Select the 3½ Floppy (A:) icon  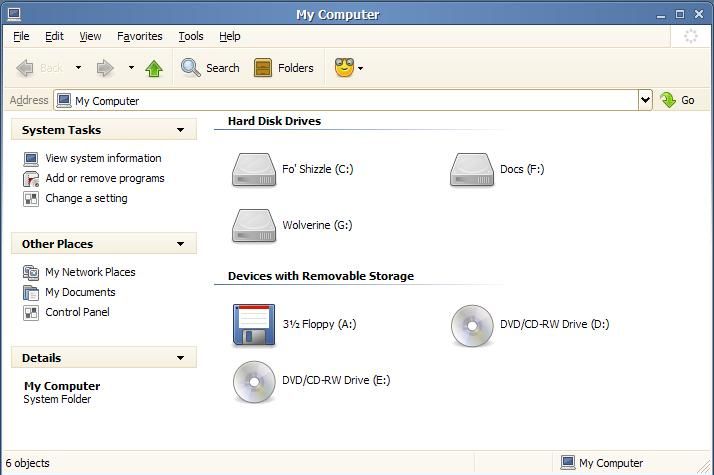(x=254, y=325)
